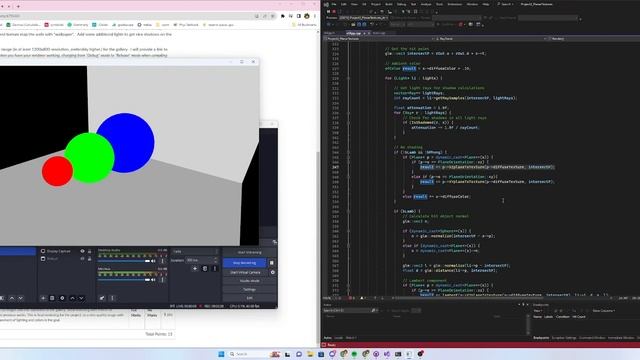Open source properties gear in OBS
Screen dimensions: 640x360
point(62,298)
